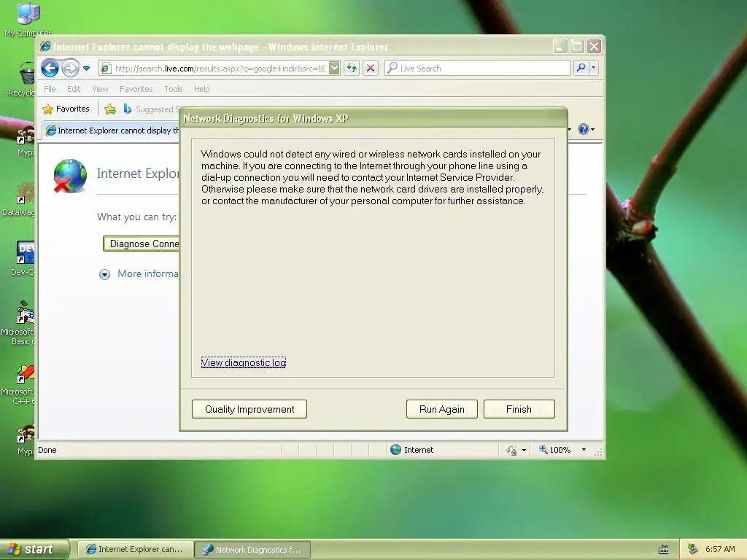The image size is (747, 560).
Task: Minimize the Internet Explorer window
Action: pos(560,46)
